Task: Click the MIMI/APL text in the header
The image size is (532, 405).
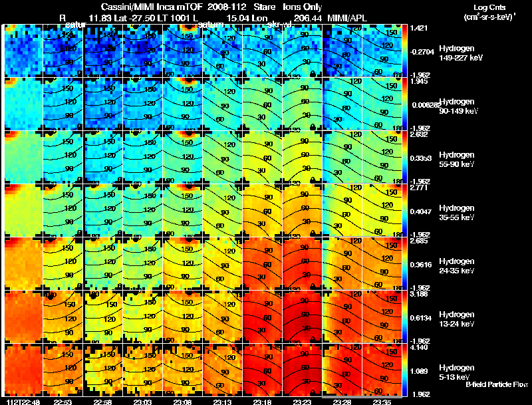Action: coord(346,19)
